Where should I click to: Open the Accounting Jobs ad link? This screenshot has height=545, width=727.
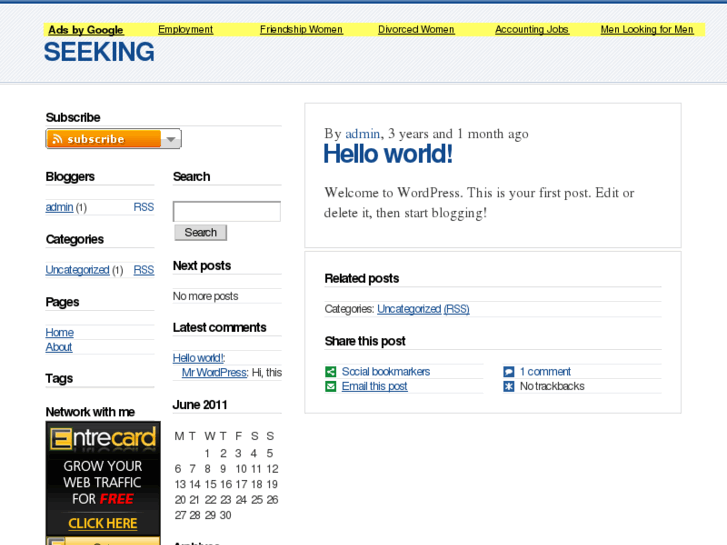532,30
